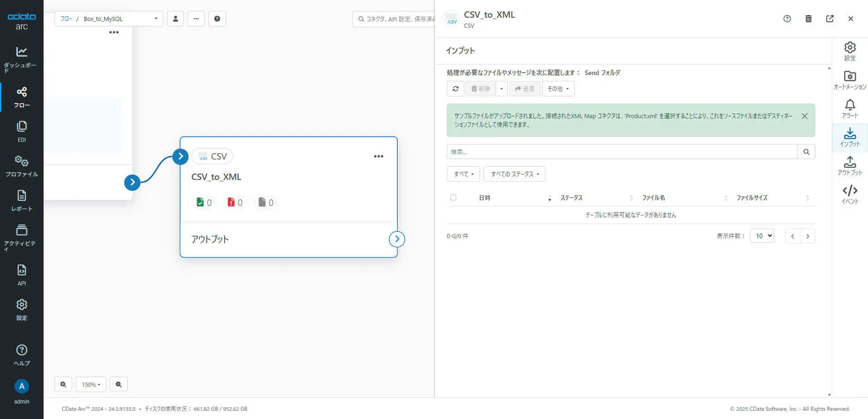Click the フロー breadcrumb link
Image resolution: width=868 pixels, height=419 pixels.
[66, 19]
